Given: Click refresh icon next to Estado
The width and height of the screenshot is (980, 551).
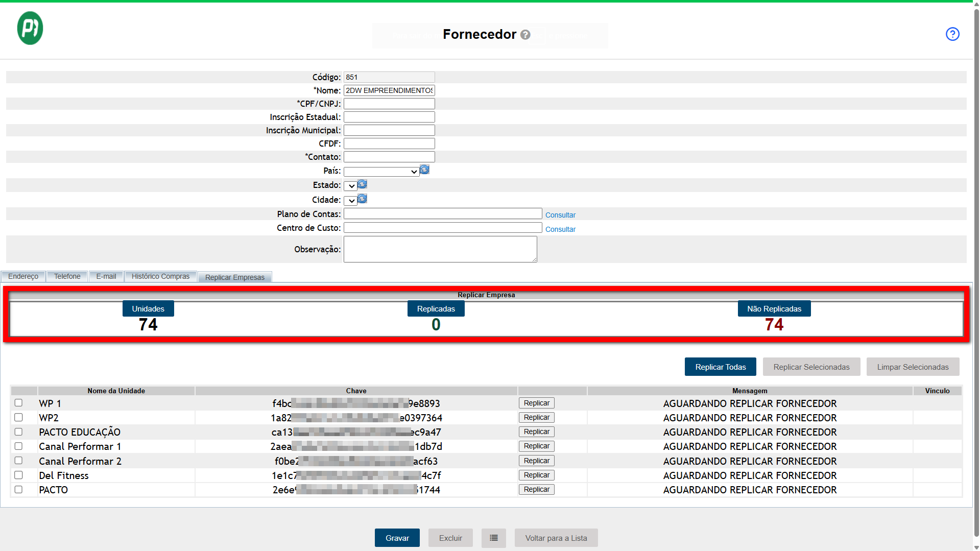Looking at the screenshot, I should point(362,184).
